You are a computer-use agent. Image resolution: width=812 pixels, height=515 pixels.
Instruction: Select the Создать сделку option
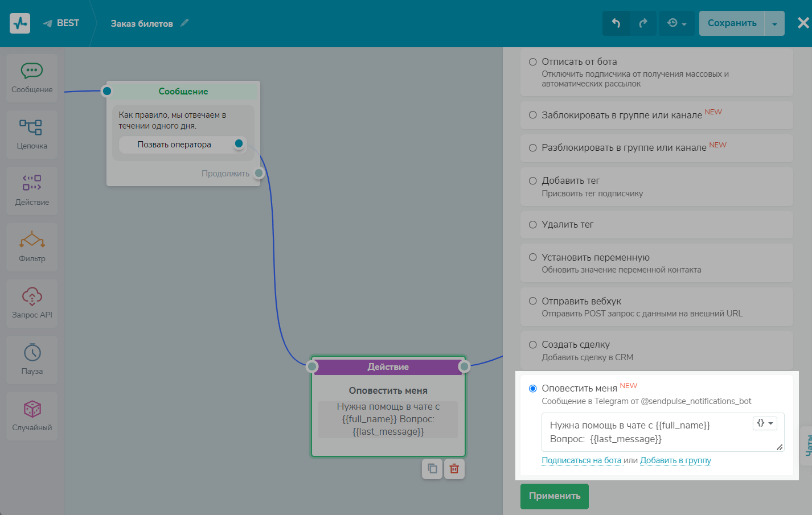657,351
